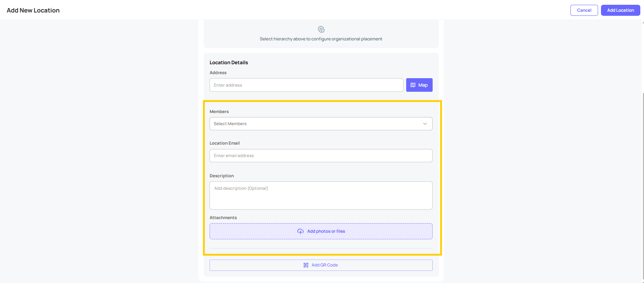The image size is (644, 283).
Task: Expand Members list using chevron arrow
Action: [x=425, y=124]
